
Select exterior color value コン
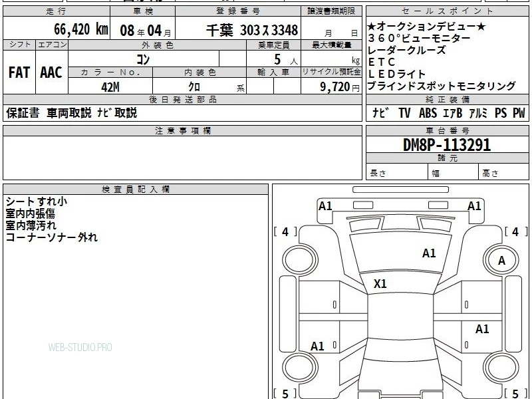[143, 59]
